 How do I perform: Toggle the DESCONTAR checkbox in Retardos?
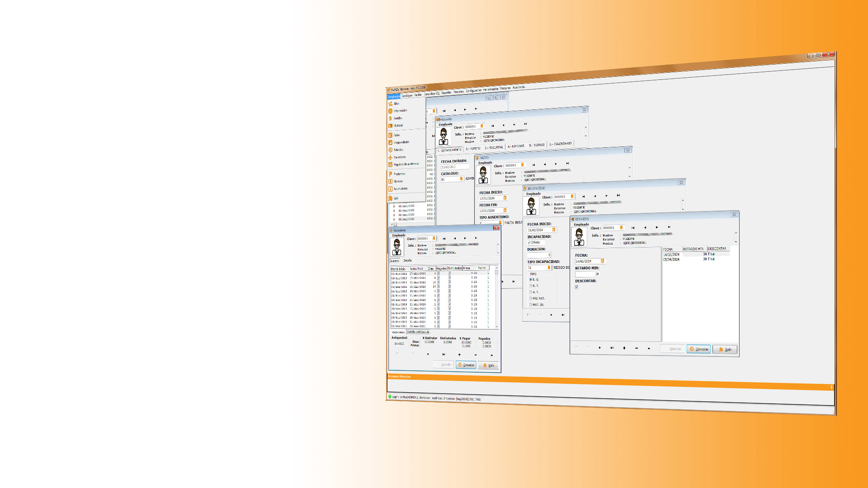click(x=577, y=287)
